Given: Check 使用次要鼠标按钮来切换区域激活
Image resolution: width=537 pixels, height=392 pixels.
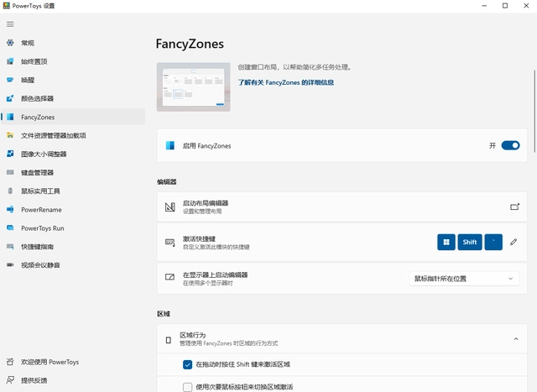Looking at the screenshot, I should point(187,387).
